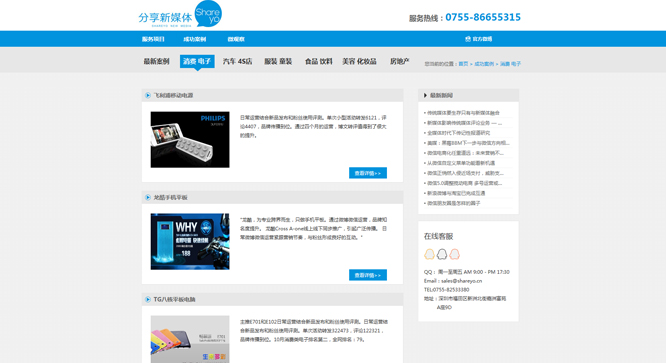Open the news item about 88M and 微信

click(x=468, y=143)
